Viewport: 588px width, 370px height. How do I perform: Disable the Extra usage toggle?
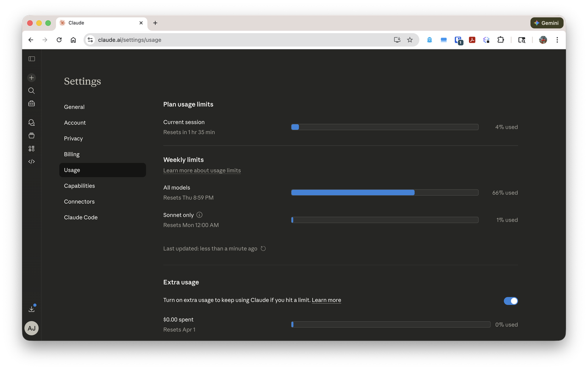point(510,301)
